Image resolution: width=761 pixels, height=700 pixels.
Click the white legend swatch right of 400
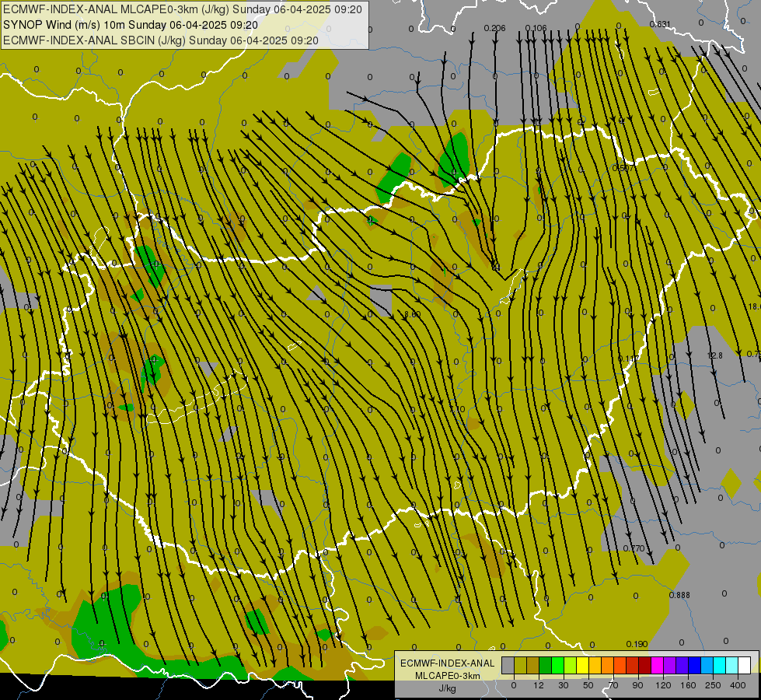click(744, 666)
